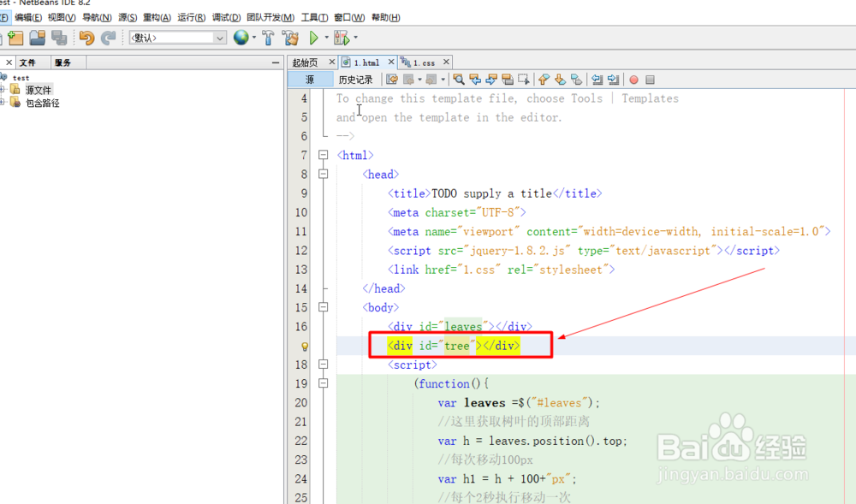Open the 窗口(W) menu
The image size is (856, 504).
349,17
